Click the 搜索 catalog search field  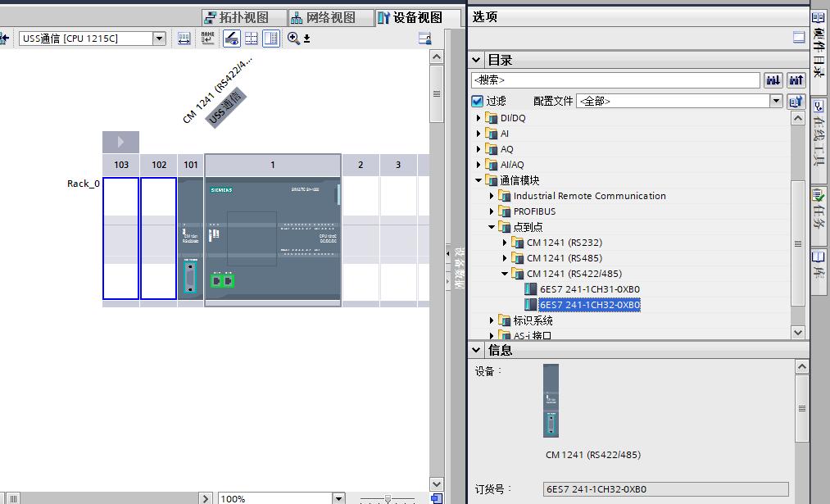coord(615,80)
